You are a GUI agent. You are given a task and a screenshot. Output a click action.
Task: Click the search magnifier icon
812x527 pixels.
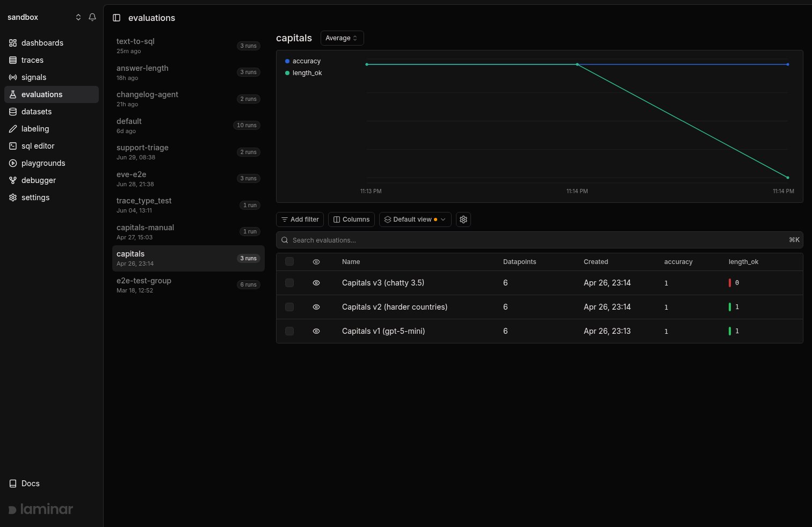[285, 240]
